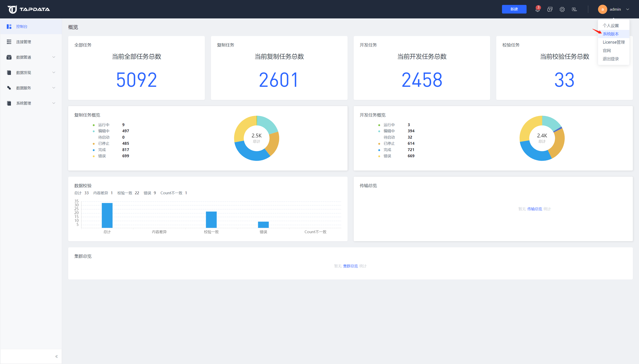Click the language switch icon

[574, 9]
